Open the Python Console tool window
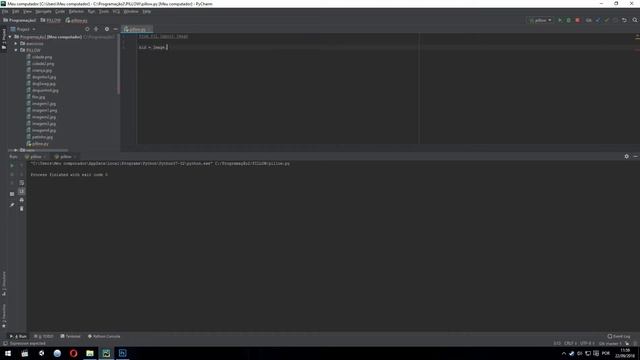The width and height of the screenshot is (640, 360). coord(104,336)
